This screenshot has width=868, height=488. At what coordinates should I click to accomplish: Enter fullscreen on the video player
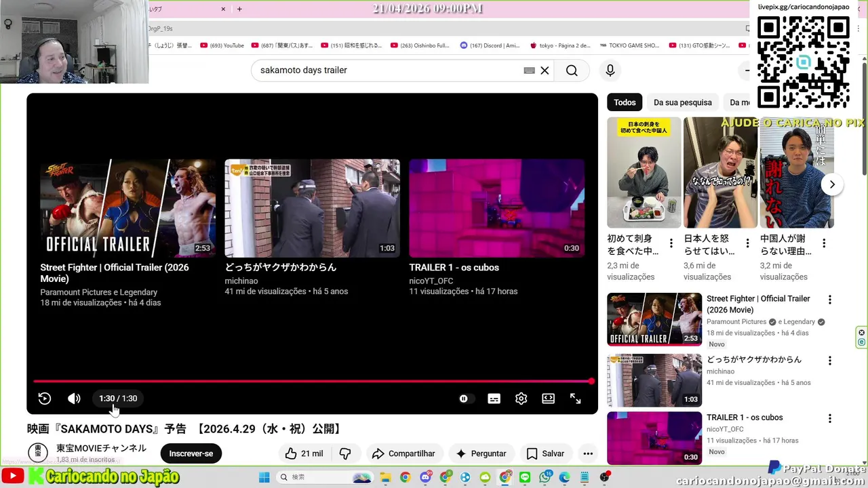coord(575,399)
